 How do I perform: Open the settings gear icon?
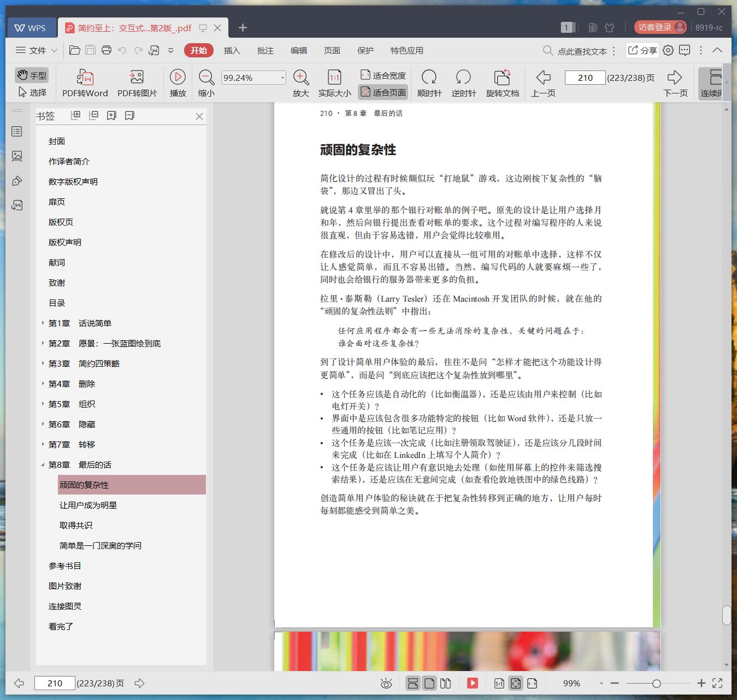(668, 50)
